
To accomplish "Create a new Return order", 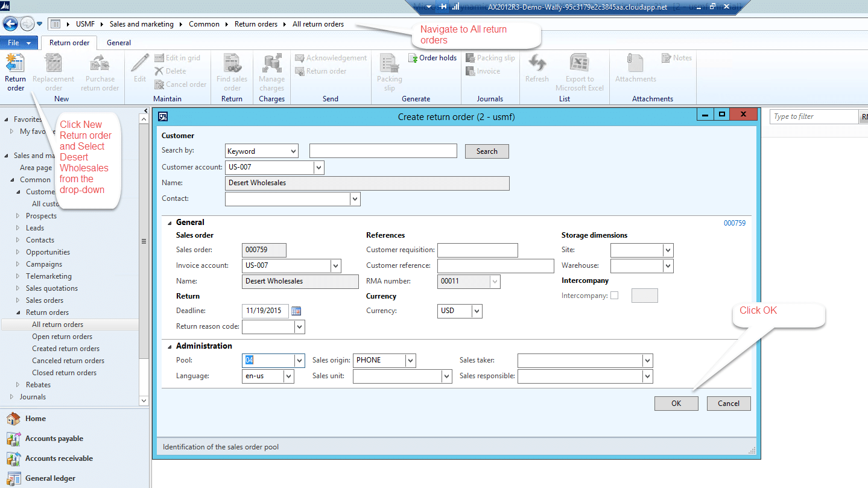I will [x=14, y=71].
